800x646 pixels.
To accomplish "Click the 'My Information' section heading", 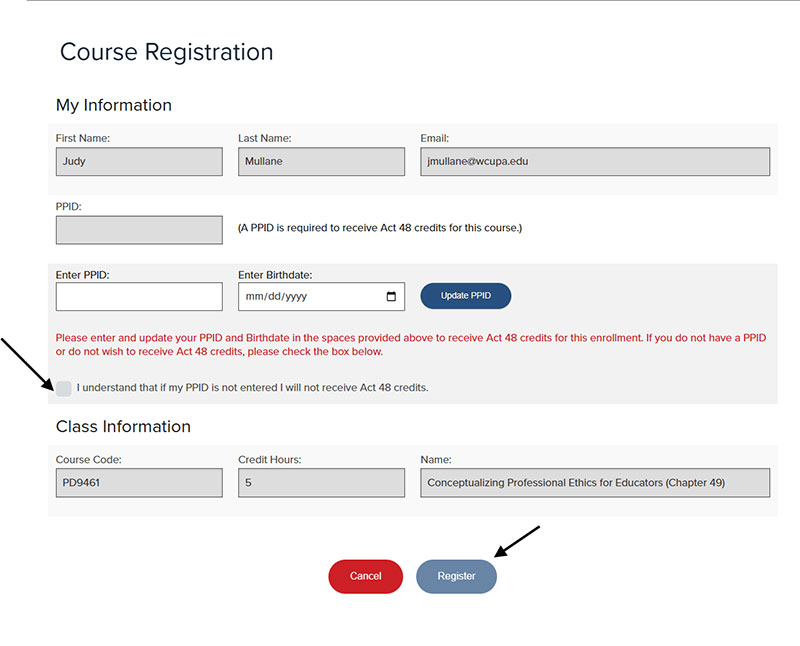I will tap(114, 105).
